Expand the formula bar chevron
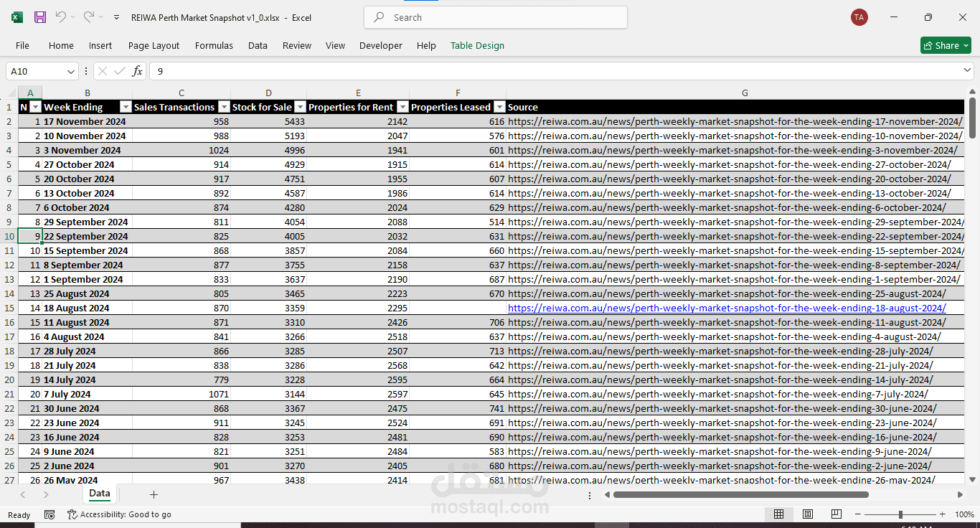Image resolution: width=980 pixels, height=528 pixels. pyautogui.click(x=966, y=70)
